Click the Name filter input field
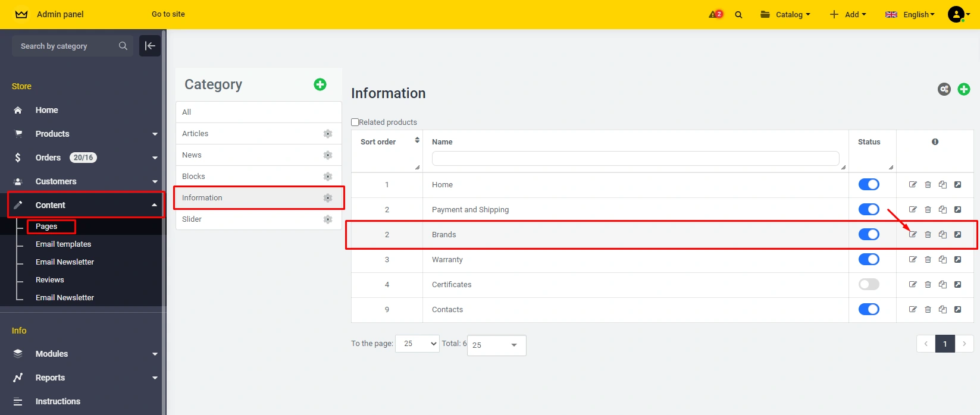 635,158
